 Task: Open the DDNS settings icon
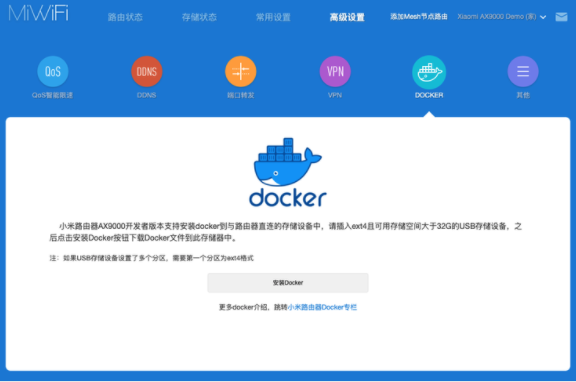coord(147,71)
